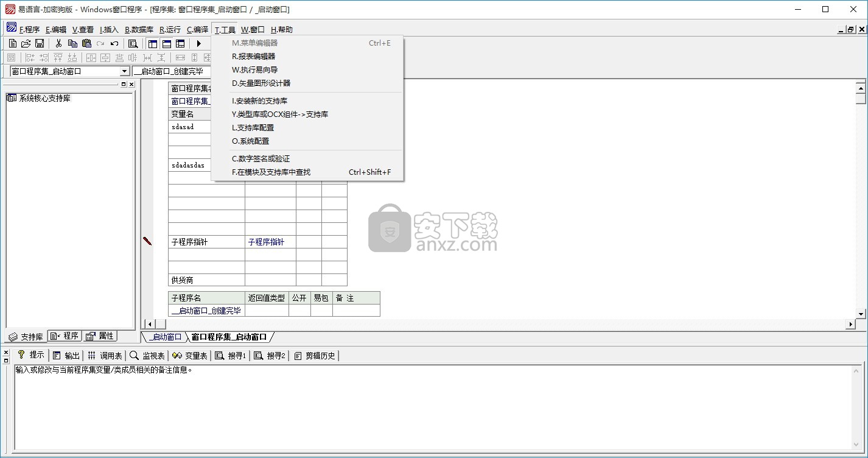Open the 变量表 tab
The height and width of the screenshot is (458, 868).
click(189, 356)
